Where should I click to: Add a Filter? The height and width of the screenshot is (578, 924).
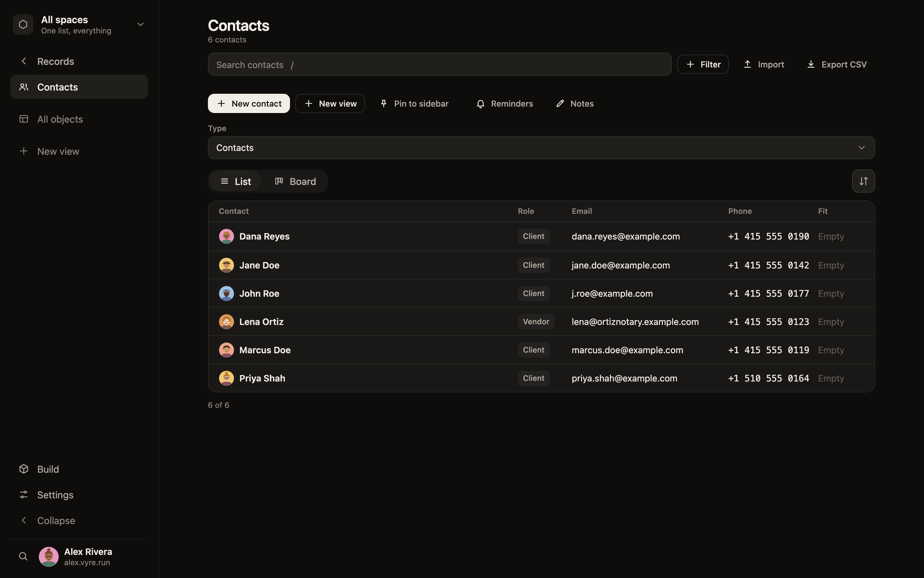pos(703,64)
